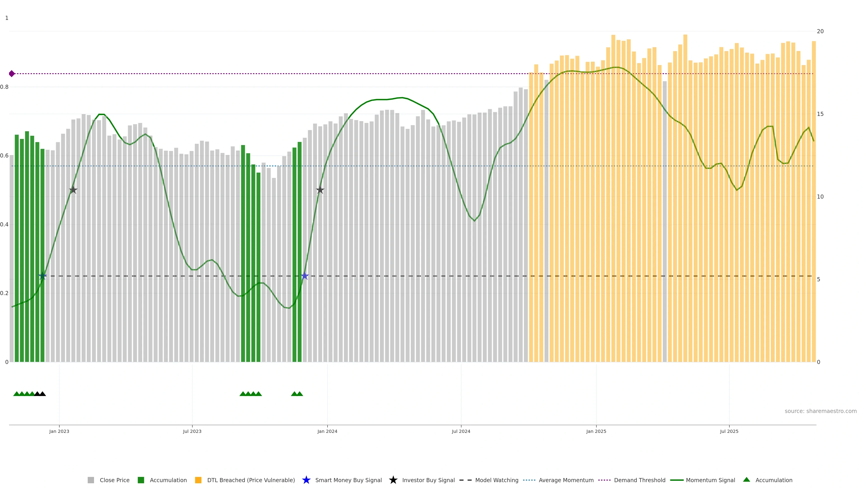The width and height of the screenshot is (868, 488).
Task: Click the green square Accumulation legend swatch
Action: (141, 480)
